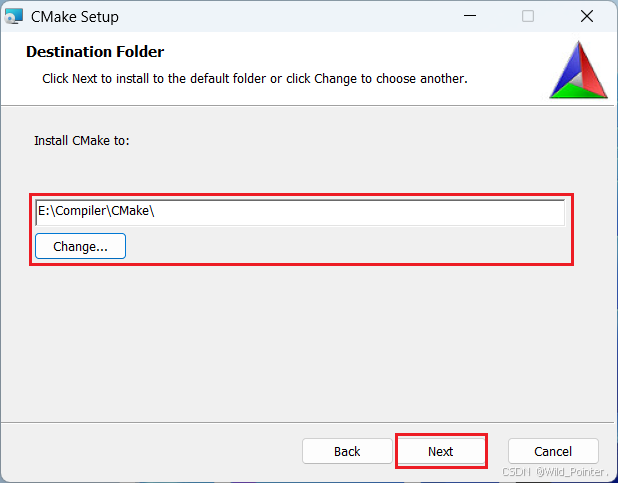Minimize the CMake Setup window
Image resolution: width=618 pixels, height=483 pixels.
coord(470,16)
